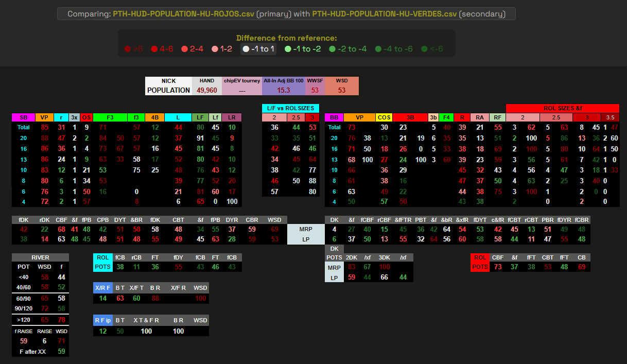Image resolution: width=627 pixels, height=364 pixels.
Task: Select the cyan 'ROL POTS' label
Action: tap(102, 262)
